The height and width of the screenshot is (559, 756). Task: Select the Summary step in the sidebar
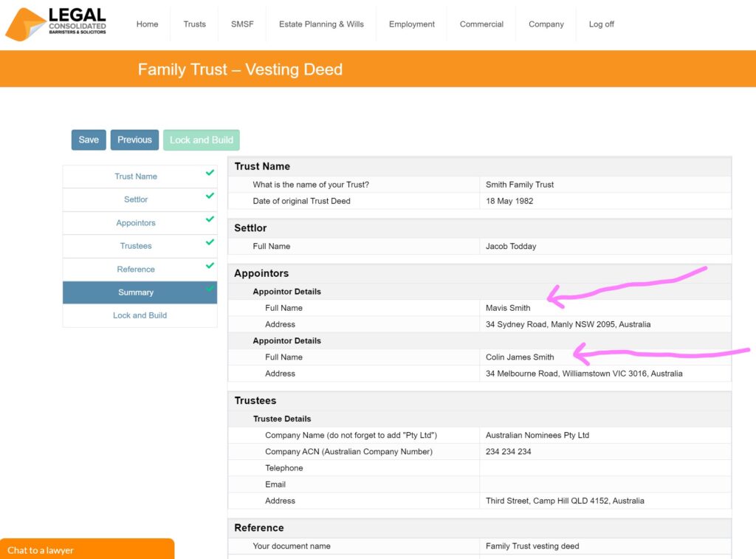pyautogui.click(x=136, y=292)
